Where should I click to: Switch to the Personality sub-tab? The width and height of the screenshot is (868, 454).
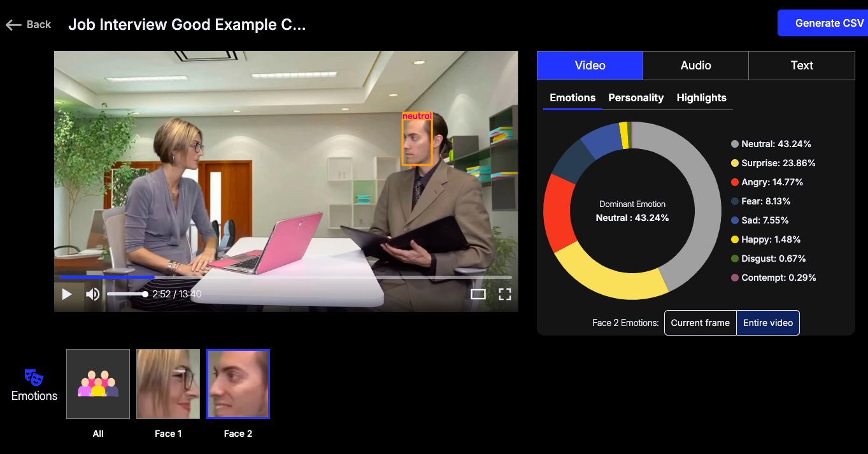[x=636, y=98]
